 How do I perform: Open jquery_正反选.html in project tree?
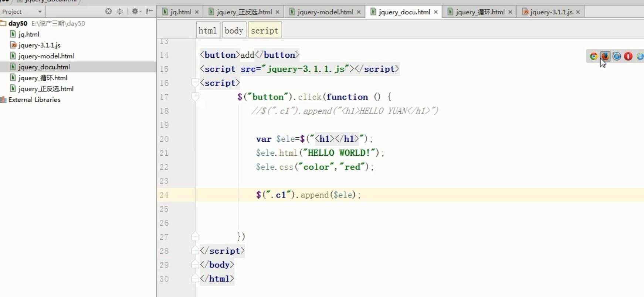point(46,89)
